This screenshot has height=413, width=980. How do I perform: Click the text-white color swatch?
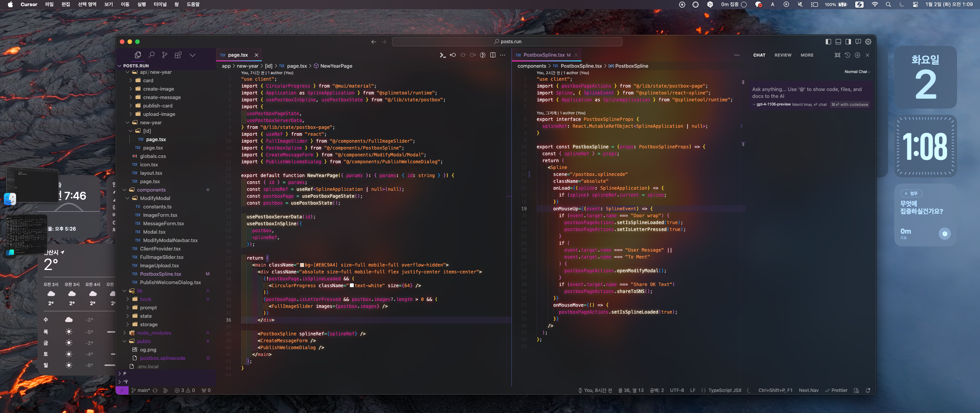pos(351,286)
